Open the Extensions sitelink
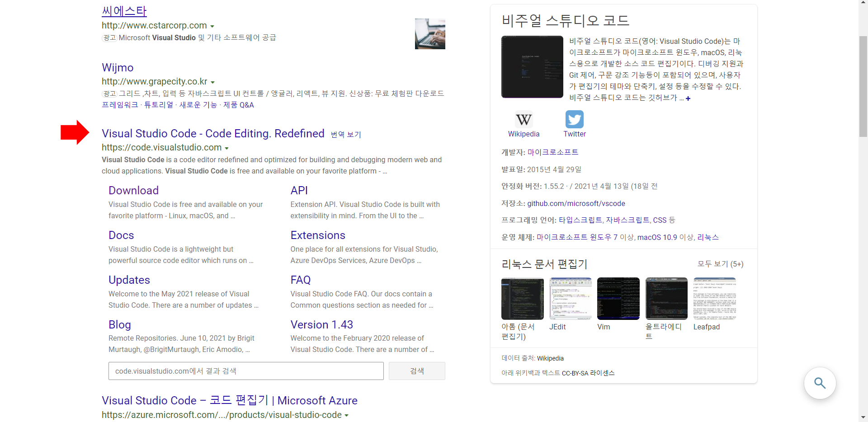 318,235
